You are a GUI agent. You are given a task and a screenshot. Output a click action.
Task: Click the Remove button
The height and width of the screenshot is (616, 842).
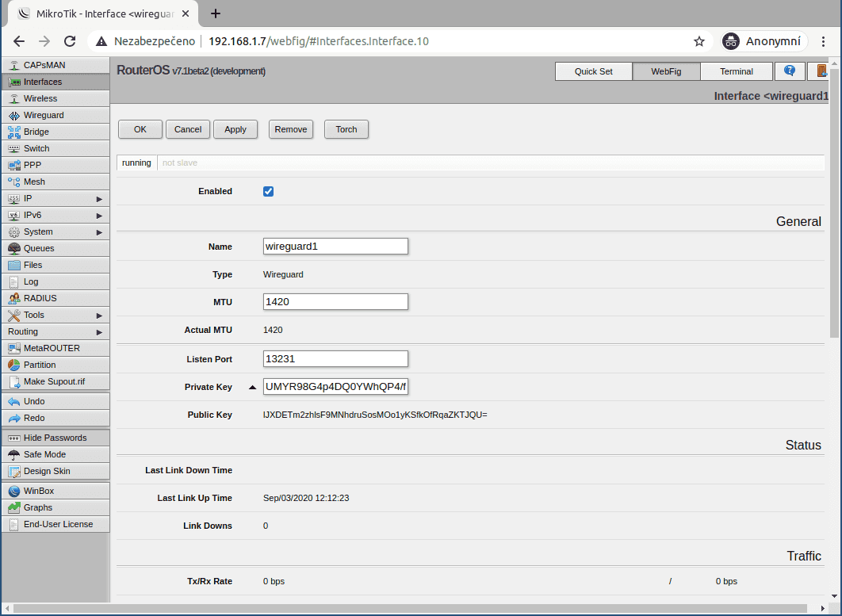[290, 129]
